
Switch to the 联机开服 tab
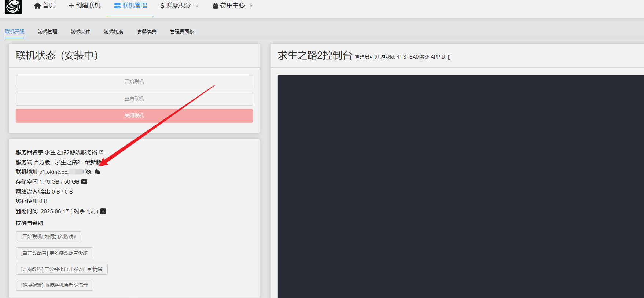[15, 32]
